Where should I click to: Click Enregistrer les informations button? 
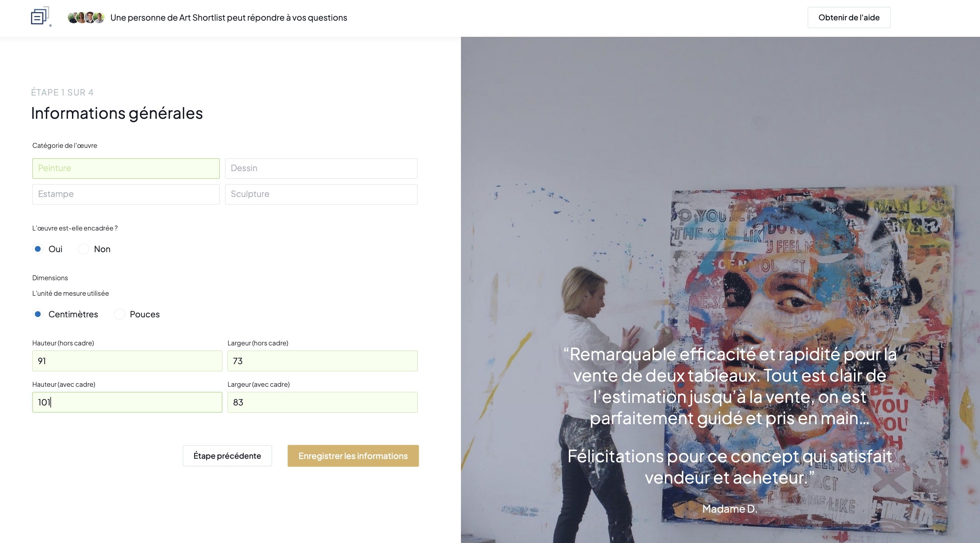point(353,456)
